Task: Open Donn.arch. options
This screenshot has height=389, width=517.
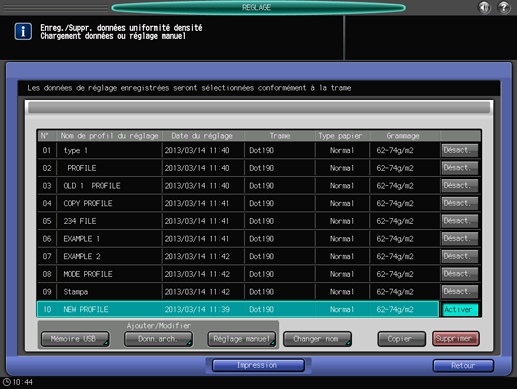Action: coord(158,339)
